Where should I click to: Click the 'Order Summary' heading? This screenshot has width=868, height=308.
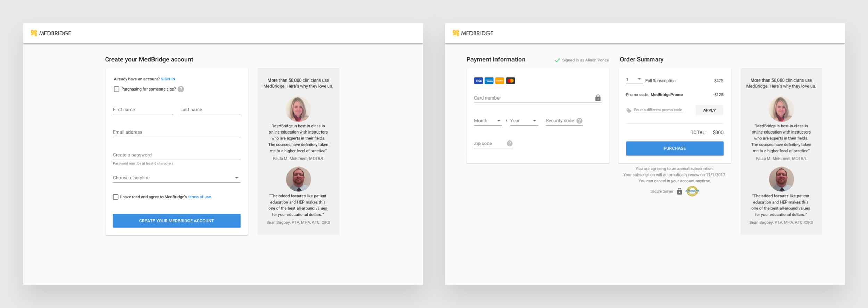click(642, 60)
